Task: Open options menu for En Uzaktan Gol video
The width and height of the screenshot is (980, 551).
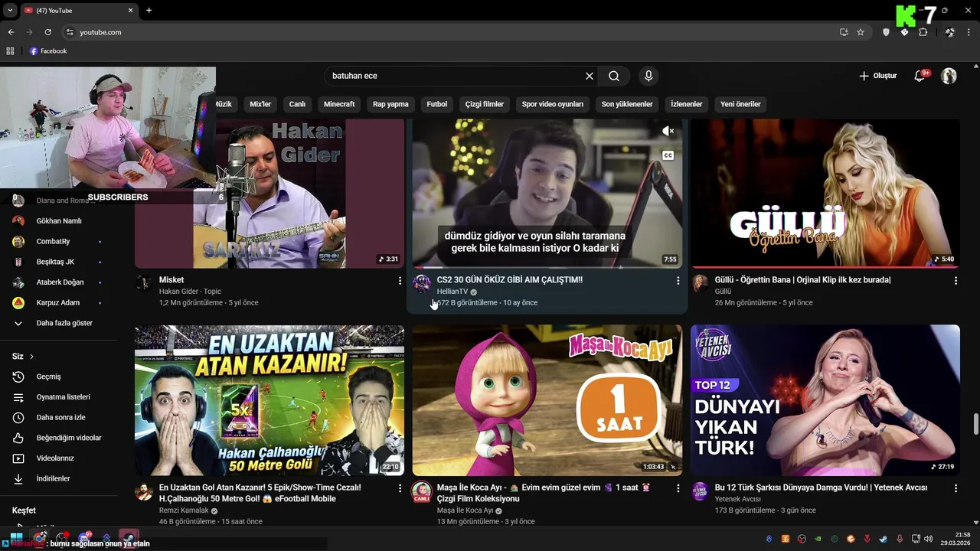Action: 400,488
